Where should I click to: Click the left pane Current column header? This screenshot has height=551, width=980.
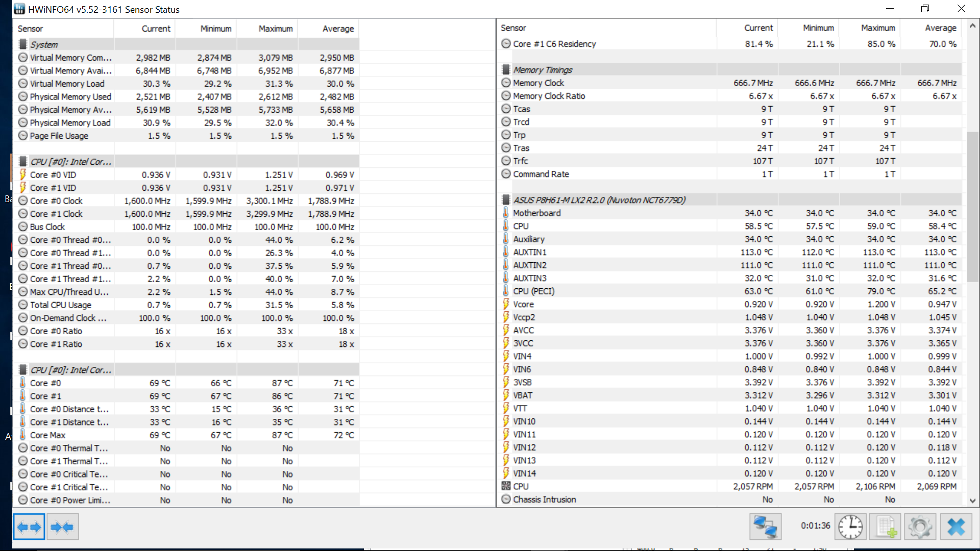click(144, 29)
